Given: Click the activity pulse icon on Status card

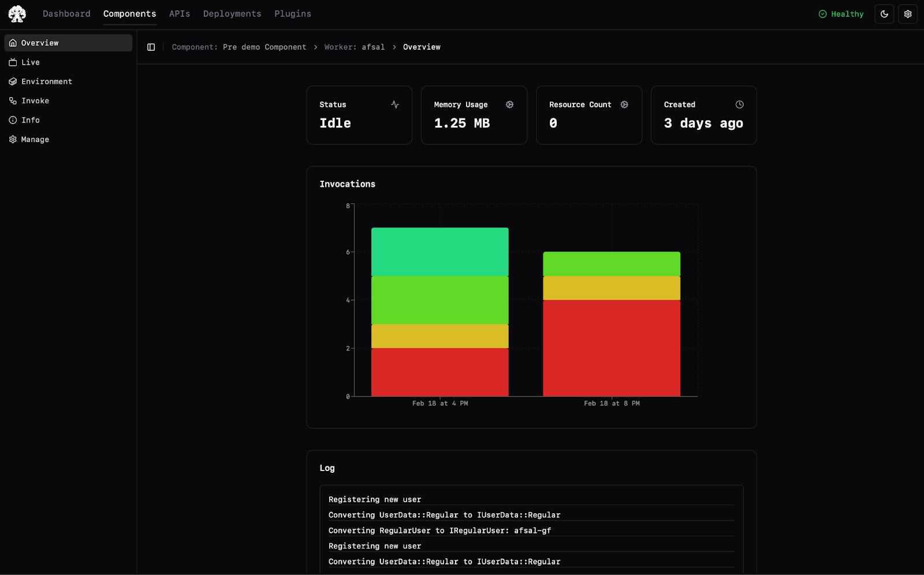Looking at the screenshot, I should click(x=395, y=104).
